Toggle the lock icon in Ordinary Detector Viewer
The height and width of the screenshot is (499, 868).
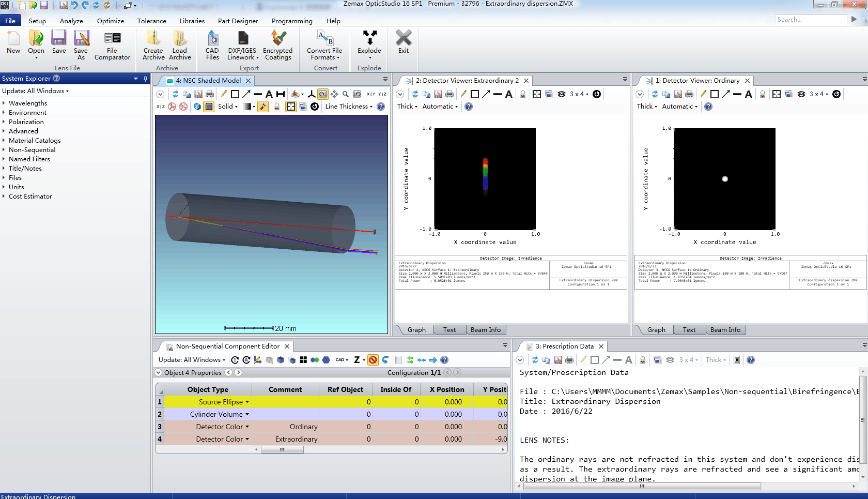point(763,94)
